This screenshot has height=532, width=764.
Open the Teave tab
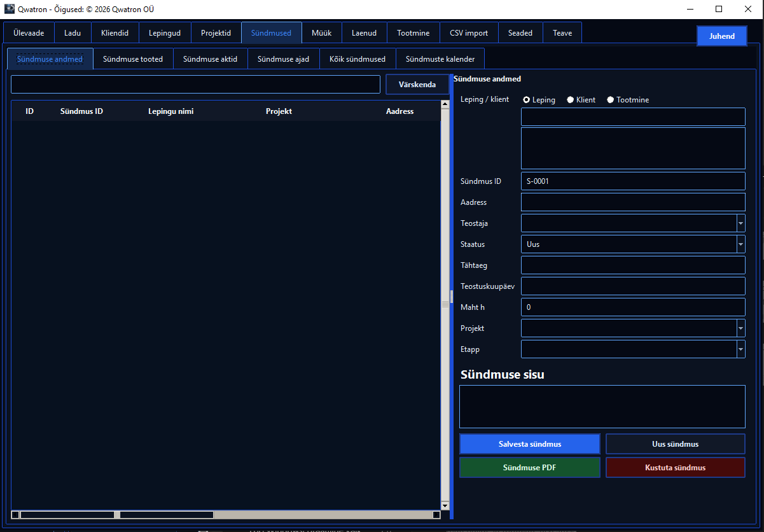(x=562, y=33)
